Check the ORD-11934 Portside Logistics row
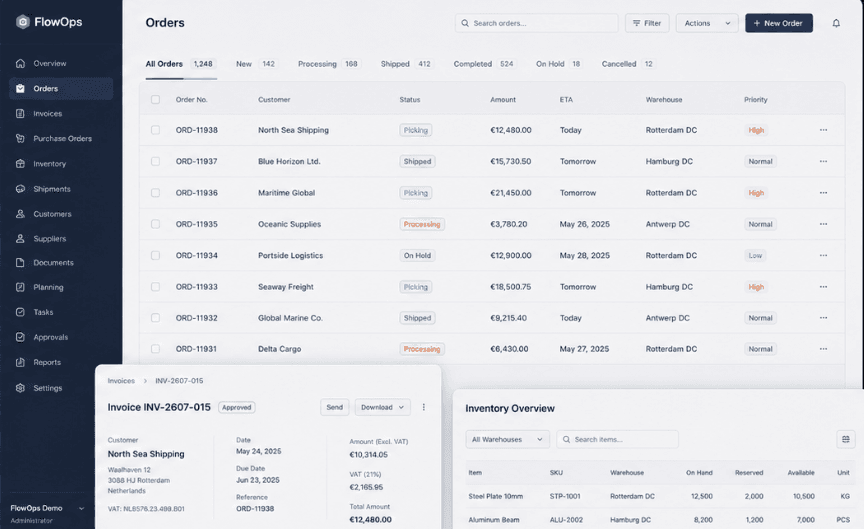Screen dimensions: 864x529 tap(155, 256)
